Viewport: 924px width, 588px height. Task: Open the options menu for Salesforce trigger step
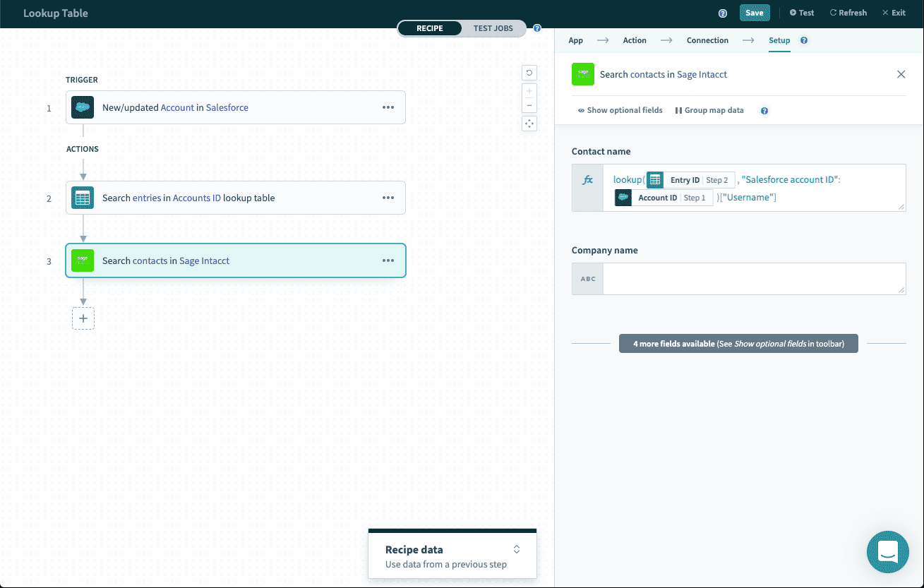point(388,107)
